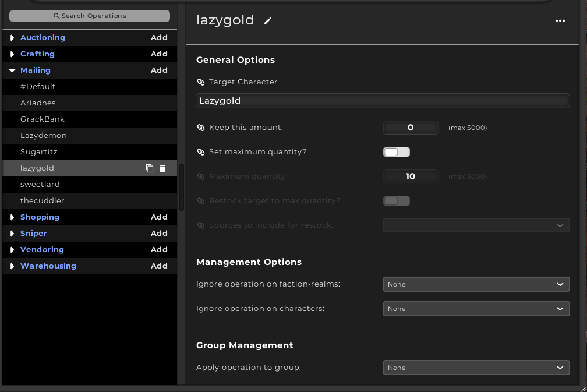
Task: Click the pencil icon to rename lazygold
Action: [268, 21]
